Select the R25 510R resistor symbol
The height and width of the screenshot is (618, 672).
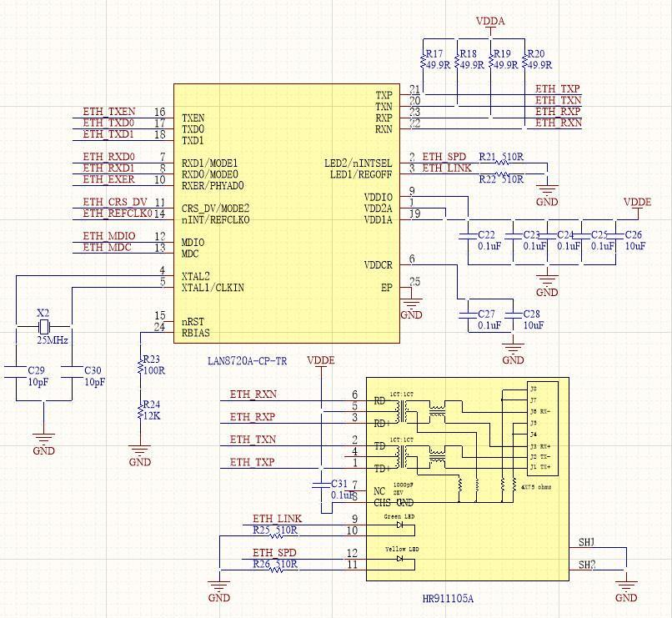click(274, 535)
